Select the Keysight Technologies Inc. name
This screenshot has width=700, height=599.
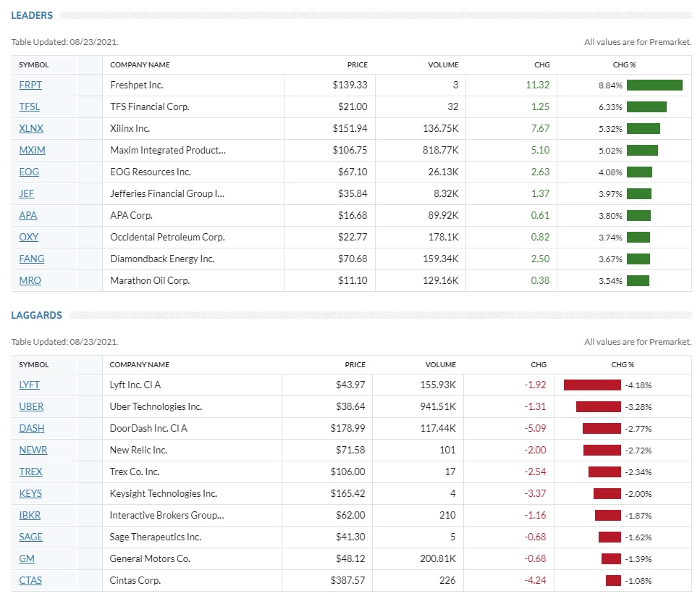click(x=164, y=493)
